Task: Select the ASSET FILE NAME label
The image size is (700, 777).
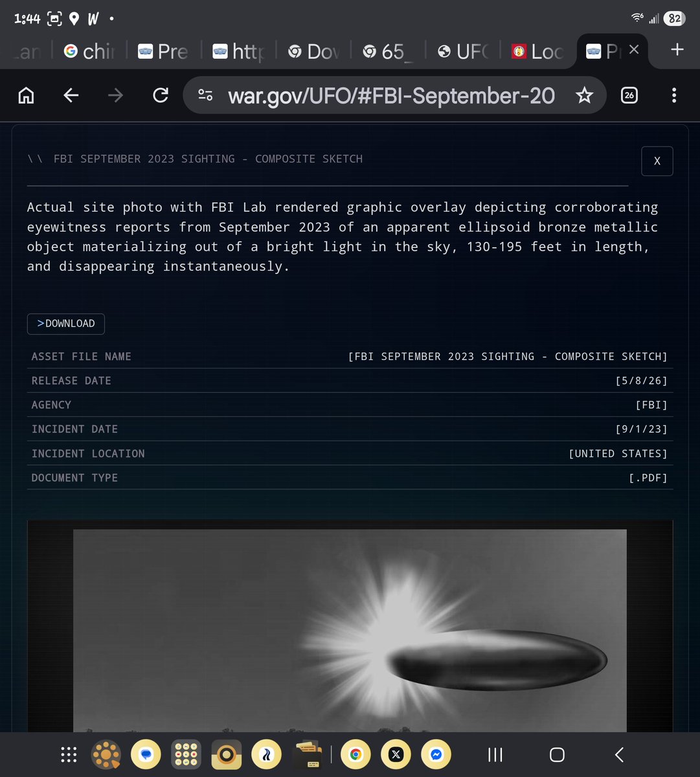Action: [82, 357]
